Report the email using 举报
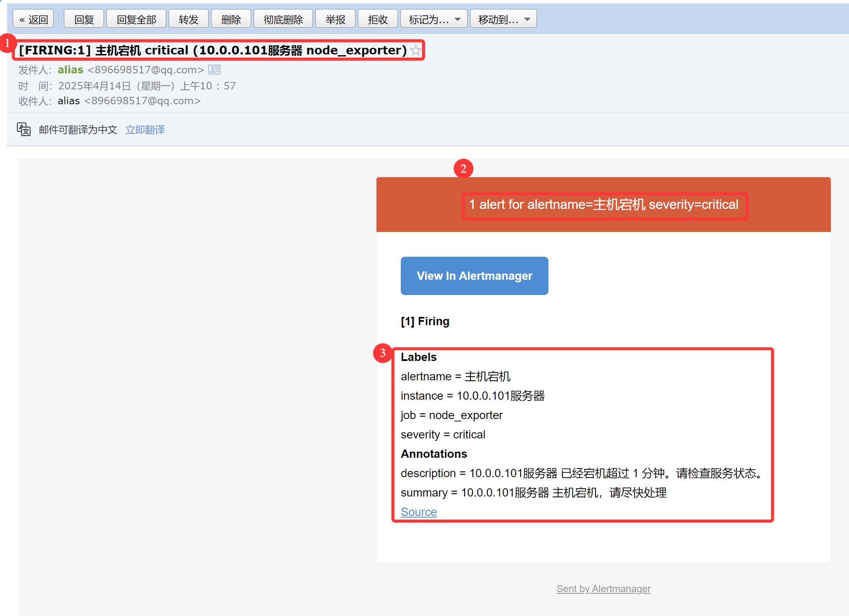849x616 pixels. pos(335,19)
